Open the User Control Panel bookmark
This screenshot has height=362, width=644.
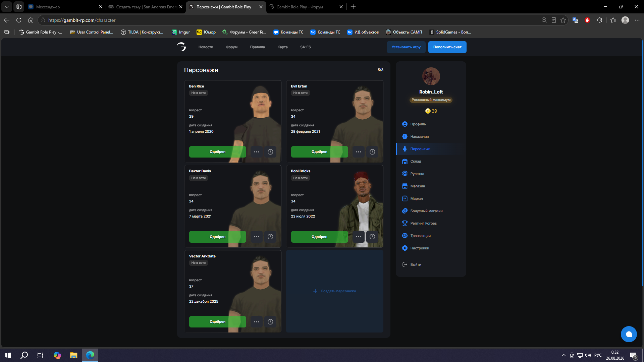point(91,32)
